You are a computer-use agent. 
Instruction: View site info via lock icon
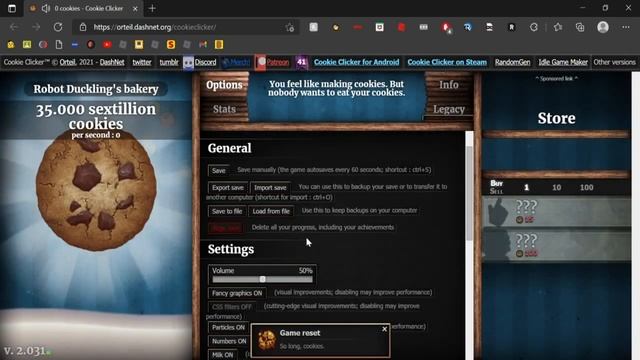[83, 27]
